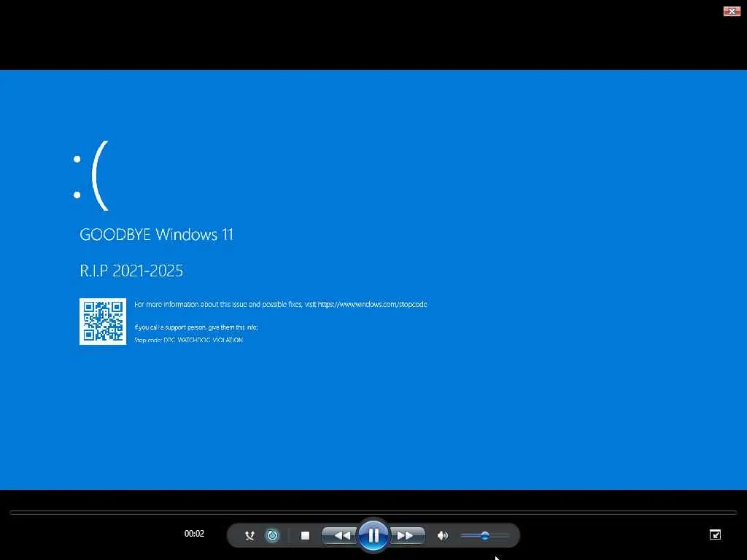
Task: Toggle repeat playback button
Action: [x=273, y=535]
